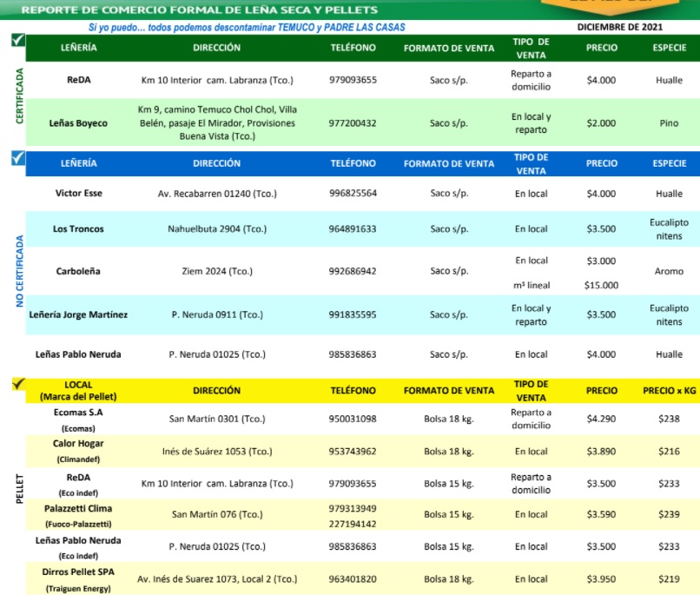Click the 'Los Troncos' name cell
Viewport: 700px width, 595px height.
click(x=78, y=229)
